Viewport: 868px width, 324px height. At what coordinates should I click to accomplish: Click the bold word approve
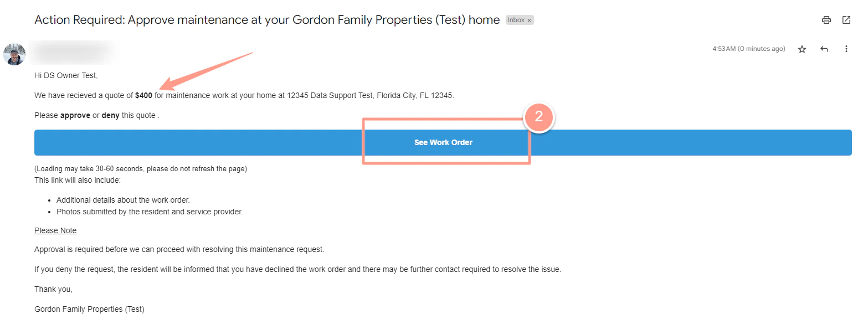pyautogui.click(x=75, y=116)
